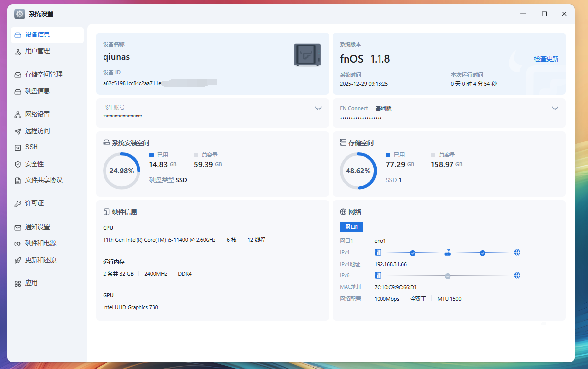Click the device ID a62c51981cc84c2aa711e

pyautogui.click(x=132, y=83)
